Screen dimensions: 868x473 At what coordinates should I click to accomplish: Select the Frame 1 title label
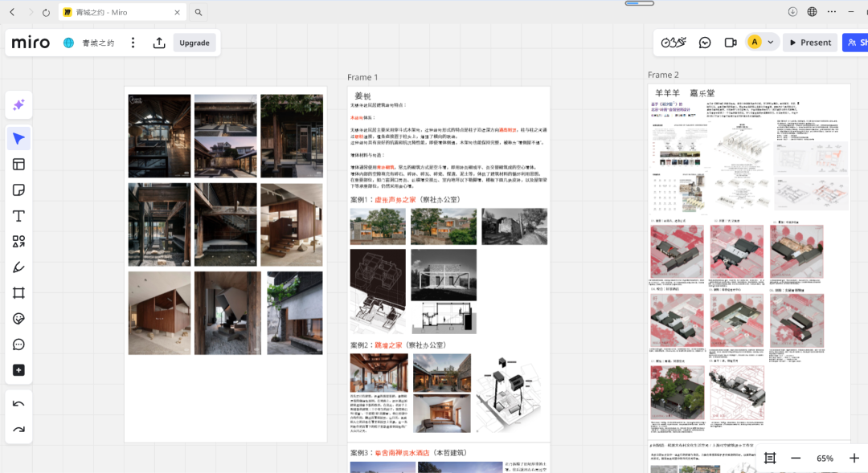(x=362, y=77)
